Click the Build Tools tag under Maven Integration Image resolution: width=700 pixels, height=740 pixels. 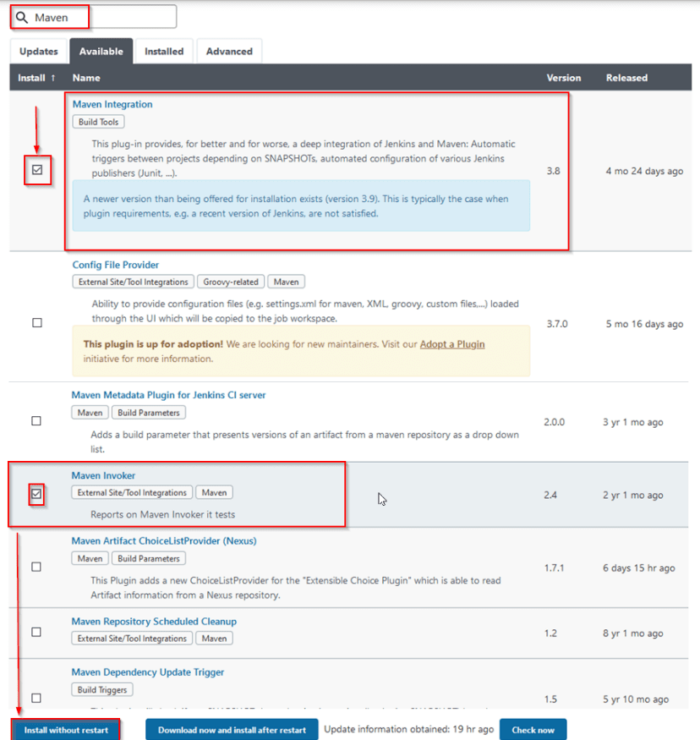pyautogui.click(x=98, y=123)
